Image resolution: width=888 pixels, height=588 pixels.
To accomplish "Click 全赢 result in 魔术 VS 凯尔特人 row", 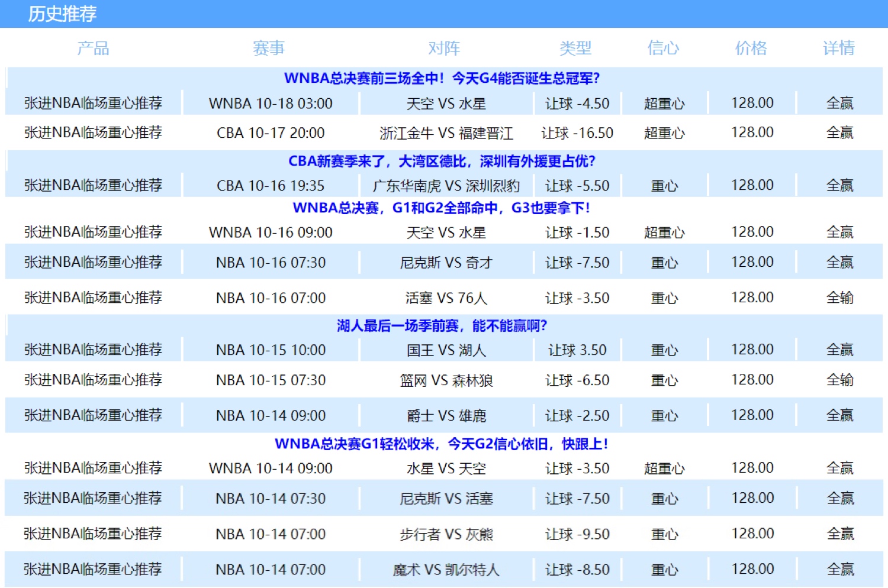I will (840, 570).
